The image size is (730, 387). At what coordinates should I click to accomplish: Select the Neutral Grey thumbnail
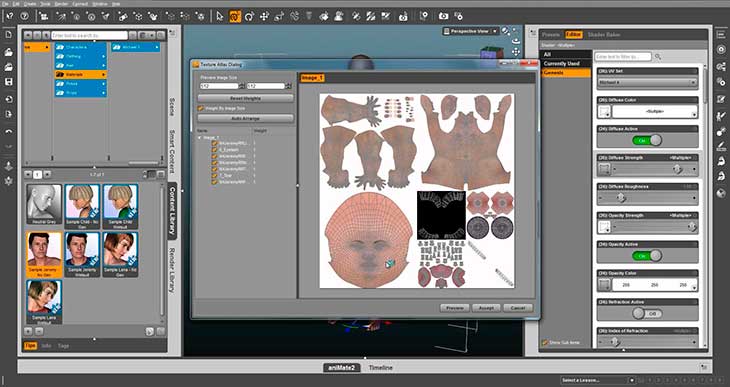tap(44, 204)
